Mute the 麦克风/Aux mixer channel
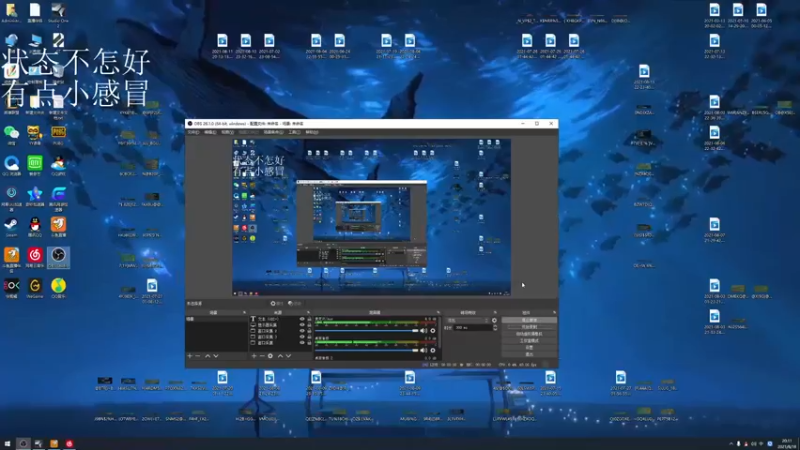 (423, 331)
